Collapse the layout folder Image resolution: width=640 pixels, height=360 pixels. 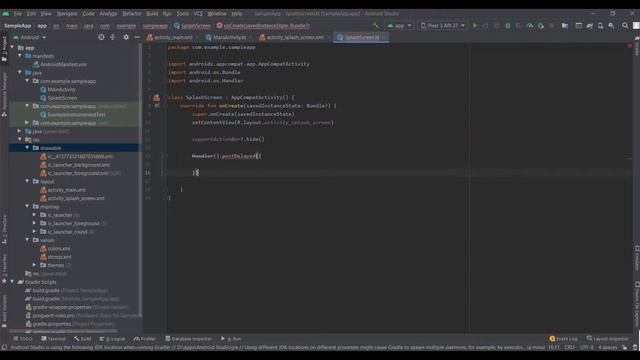[x=27, y=181]
